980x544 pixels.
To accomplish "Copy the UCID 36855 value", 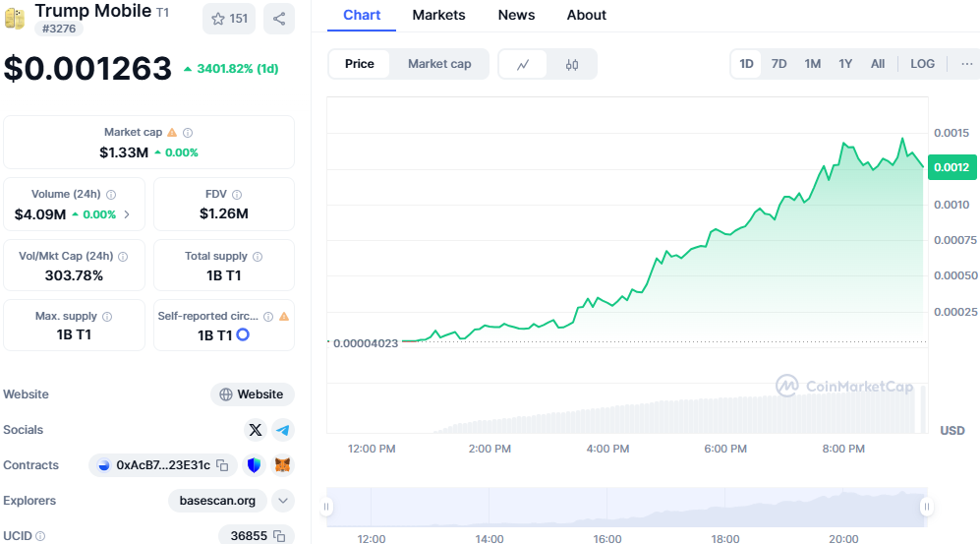I will [279, 536].
